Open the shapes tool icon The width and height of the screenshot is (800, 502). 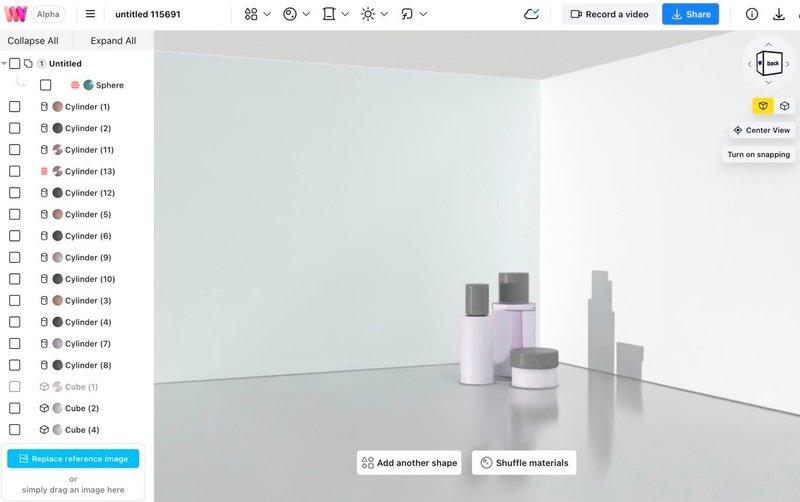pos(251,14)
